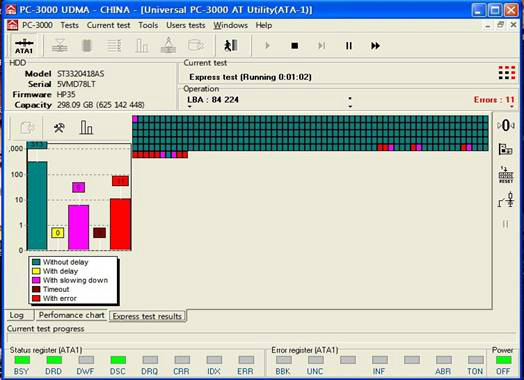Open the Tests menu
Screen dimensions: 524x380
[x=70, y=25]
